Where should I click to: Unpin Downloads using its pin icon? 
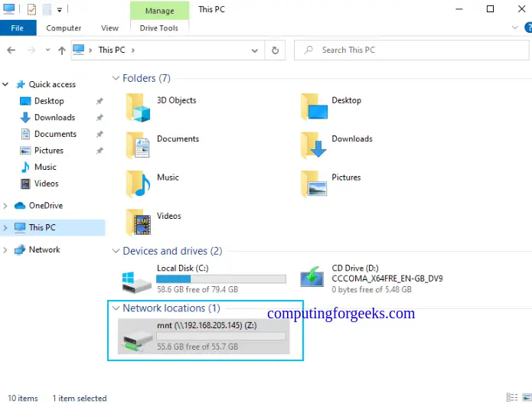(100, 117)
